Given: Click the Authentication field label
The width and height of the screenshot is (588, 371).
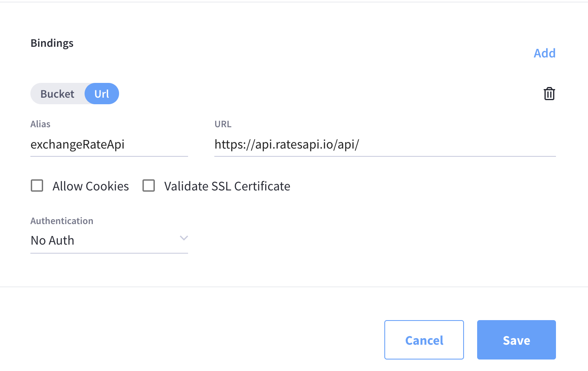Looking at the screenshot, I should 62,221.
